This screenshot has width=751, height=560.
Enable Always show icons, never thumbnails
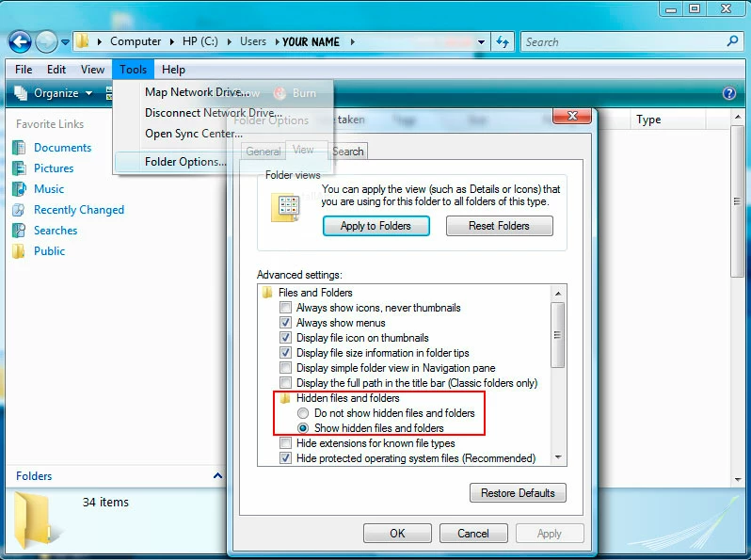(285, 307)
